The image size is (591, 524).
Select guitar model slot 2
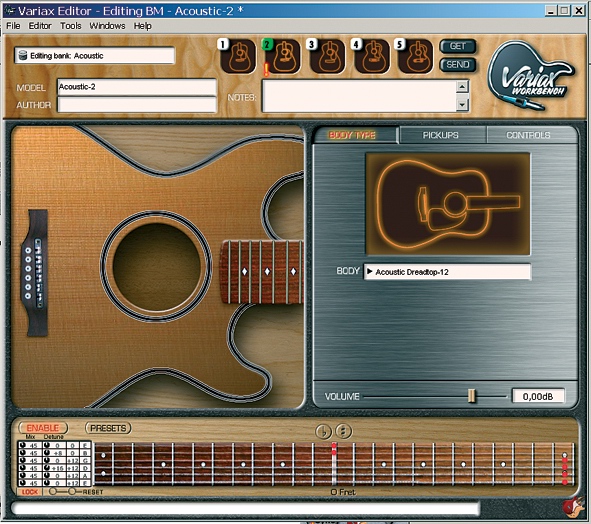coord(282,56)
